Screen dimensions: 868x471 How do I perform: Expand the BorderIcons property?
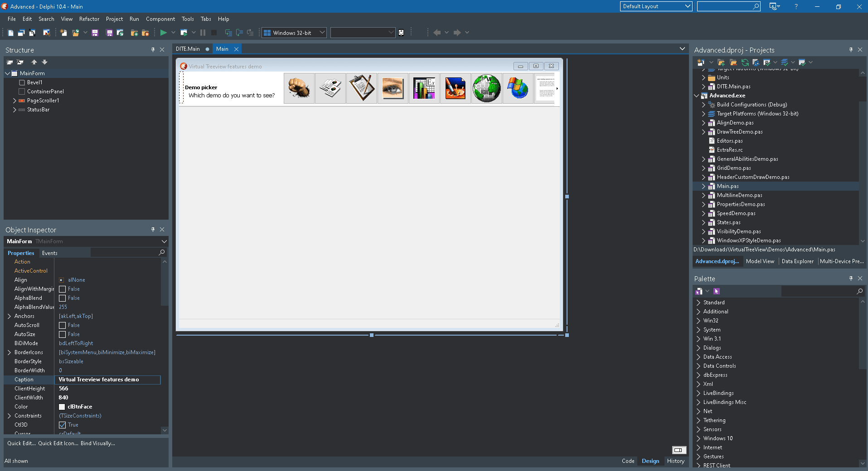click(x=9, y=352)
